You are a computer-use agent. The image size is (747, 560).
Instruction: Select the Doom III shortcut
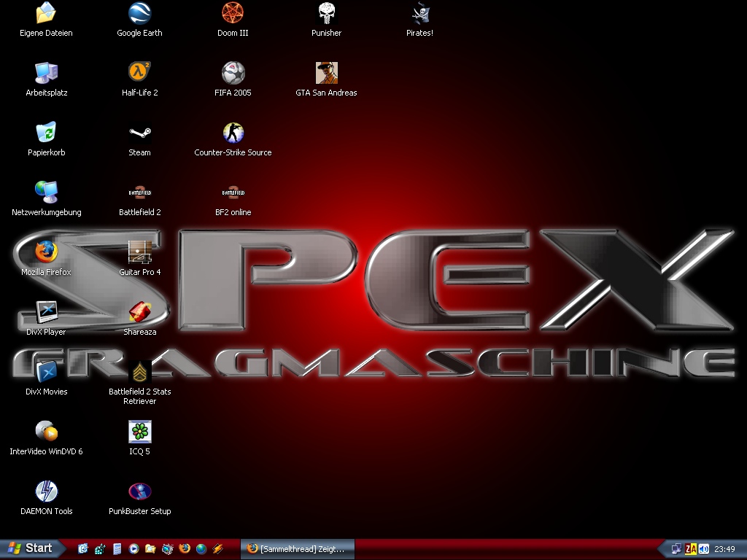pyautogui.click(x=233, y=13)
